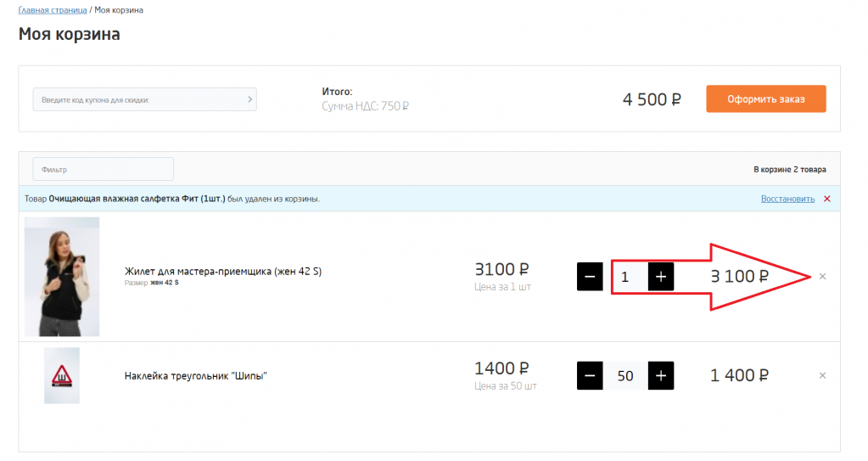Remove the "Шипы" sticker with the X icon

pyautogui.click(x=822, y=375)
